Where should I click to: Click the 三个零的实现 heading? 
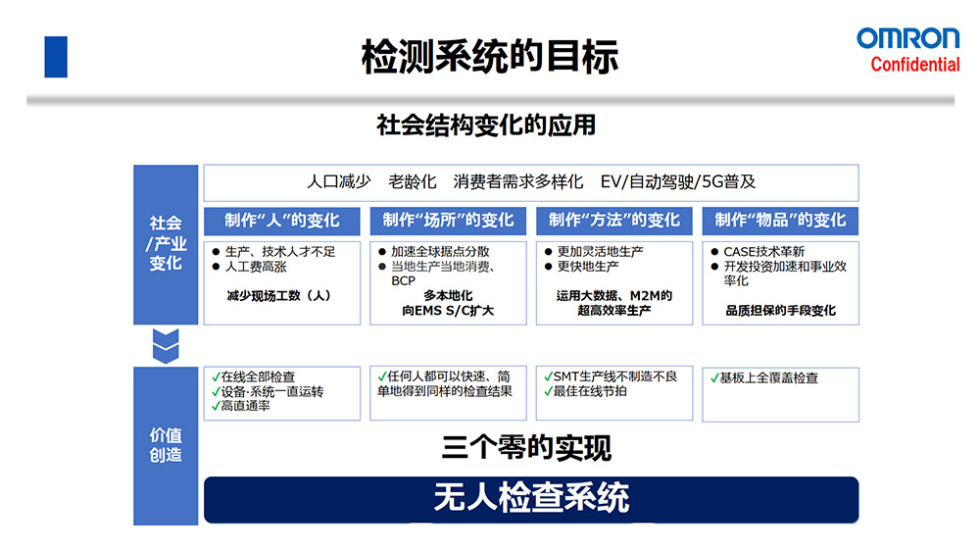coord(526,448)
